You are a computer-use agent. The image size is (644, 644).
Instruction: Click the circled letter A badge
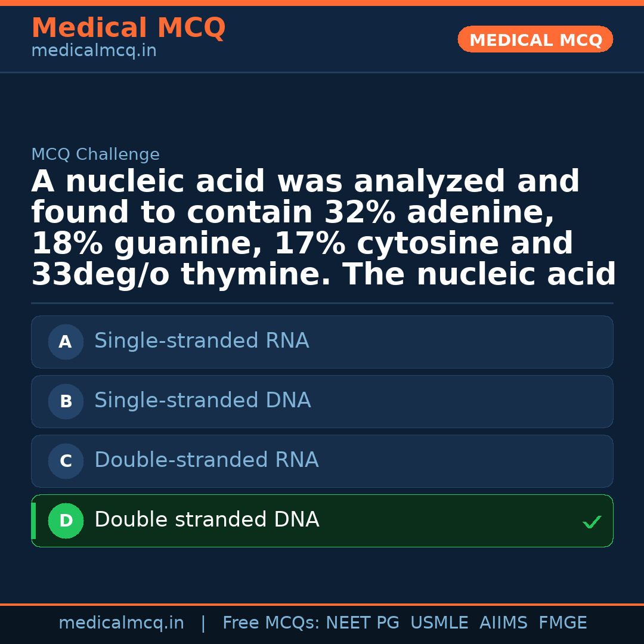coord(66,342)
